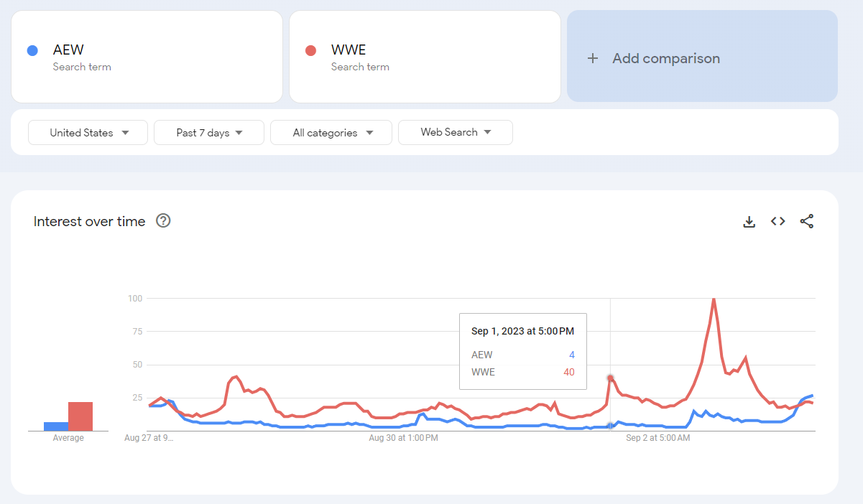The width and height of the screenshot is (863, 504).
Task: Click the share chart icon
Action: tap(807, 222)
